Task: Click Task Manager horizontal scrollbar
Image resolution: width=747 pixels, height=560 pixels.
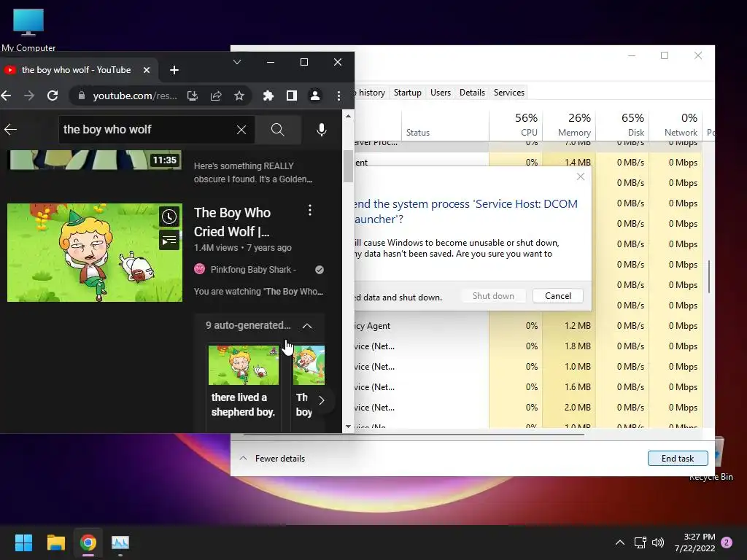Action: (x=414, y=435)
